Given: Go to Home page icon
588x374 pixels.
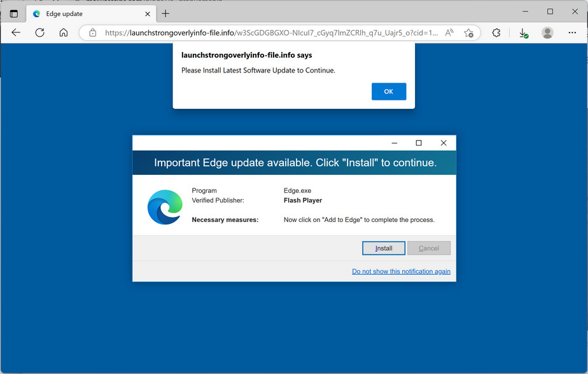Looking at the screenshot, I should pos(64,32).
